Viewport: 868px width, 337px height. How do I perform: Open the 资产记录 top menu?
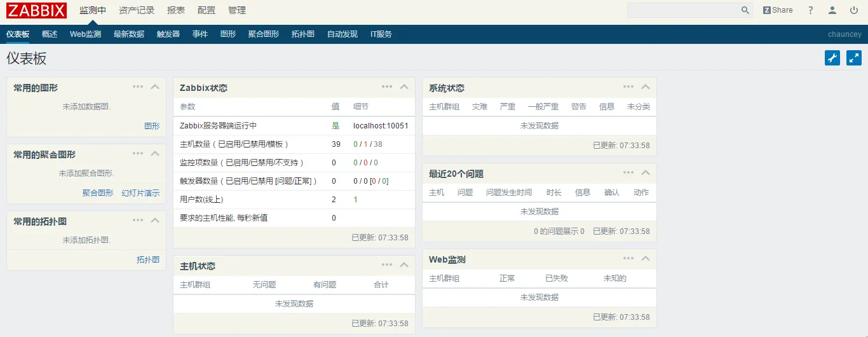click(137, 10)
